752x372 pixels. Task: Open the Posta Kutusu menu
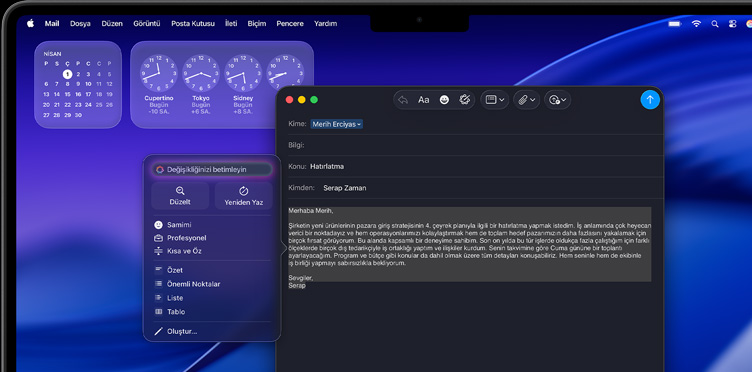pyautogui.click(x=193, y=23)
